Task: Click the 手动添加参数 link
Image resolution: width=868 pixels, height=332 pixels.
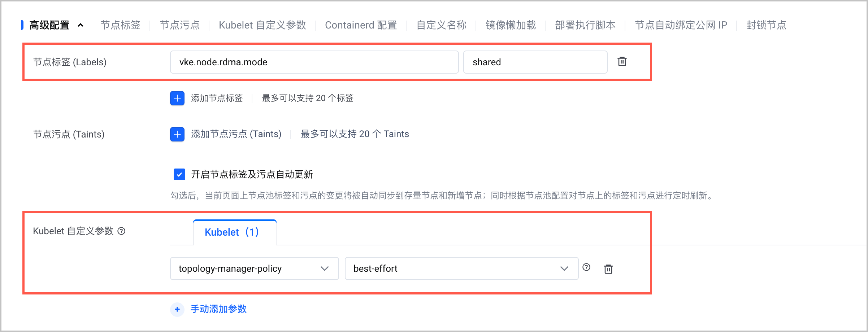Action: [x=218, y=309]
